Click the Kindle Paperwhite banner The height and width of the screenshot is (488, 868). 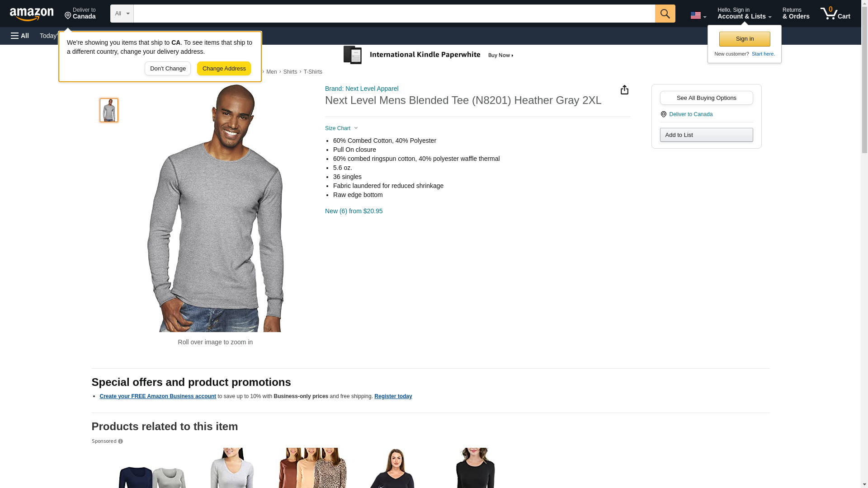[x=429, y=55]
